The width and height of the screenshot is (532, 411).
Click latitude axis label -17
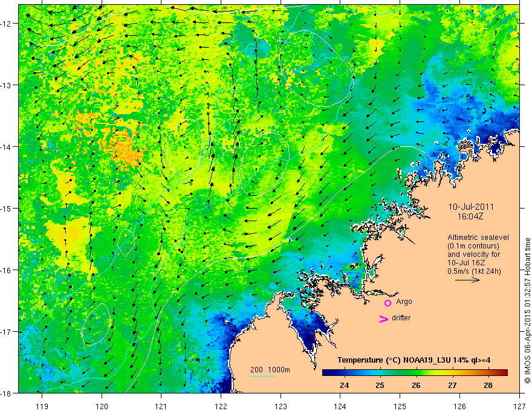6,332
